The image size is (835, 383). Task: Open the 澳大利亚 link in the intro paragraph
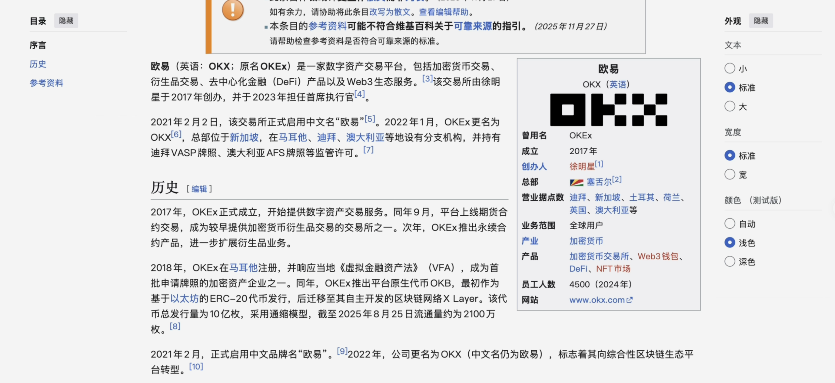tap(365, 137)
